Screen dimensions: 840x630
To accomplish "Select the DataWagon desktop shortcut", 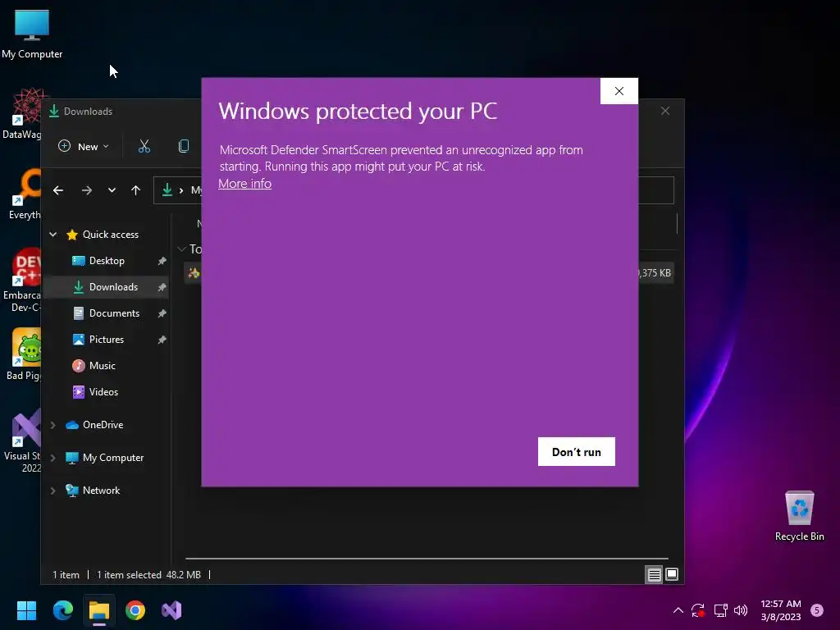I will [x=22, y=113].
